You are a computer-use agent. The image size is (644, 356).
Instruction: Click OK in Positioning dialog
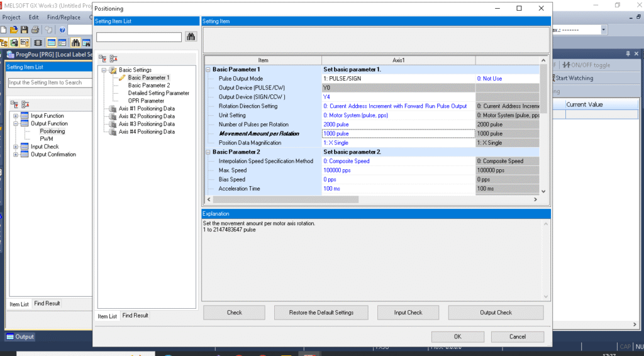coord(458,337)
